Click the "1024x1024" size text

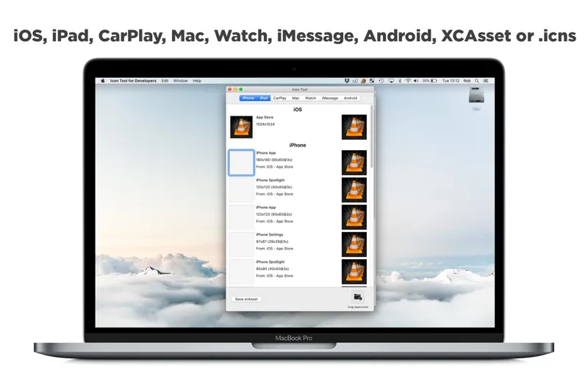point(265,124)
